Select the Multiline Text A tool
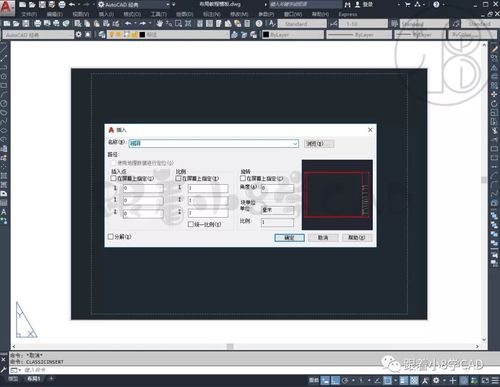This screenshot has height=387, width=500. click(4, 212)
